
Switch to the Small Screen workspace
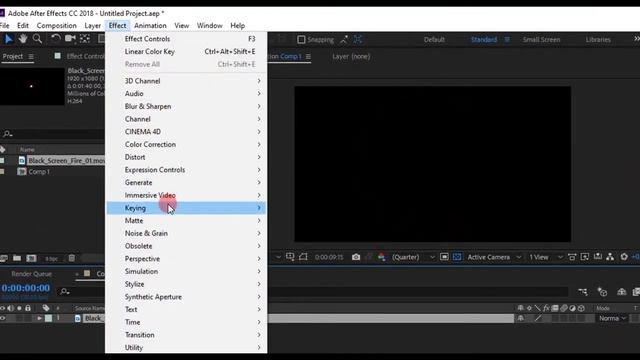(x=541, y=40)
